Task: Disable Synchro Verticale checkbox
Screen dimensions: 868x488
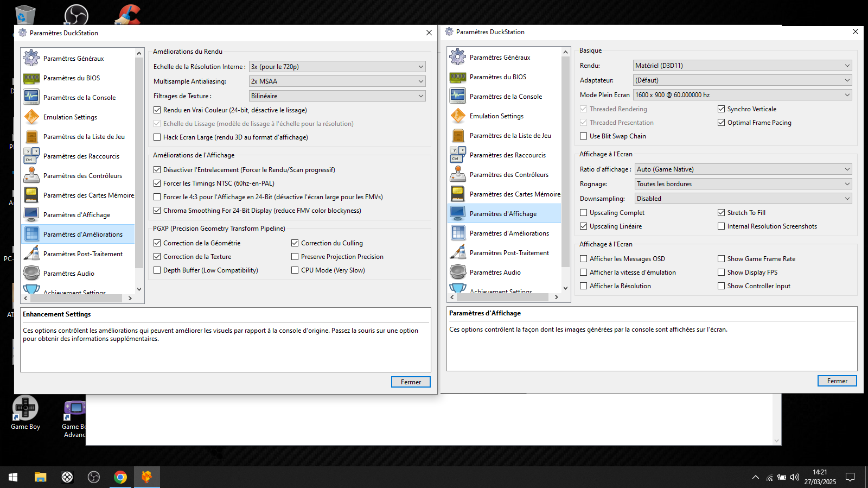Action: pyautogui.click(x=721, y=109)
